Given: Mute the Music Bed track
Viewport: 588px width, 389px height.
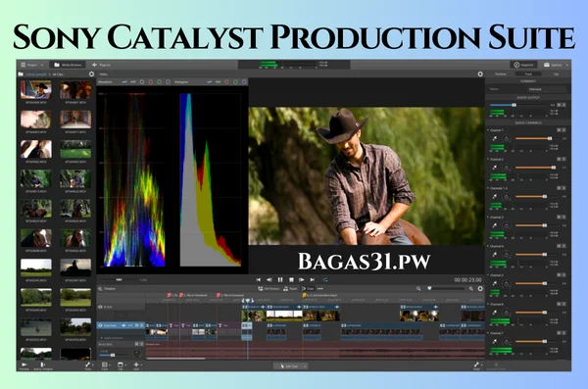Looking at the screenshot, I should coord(136,344).
